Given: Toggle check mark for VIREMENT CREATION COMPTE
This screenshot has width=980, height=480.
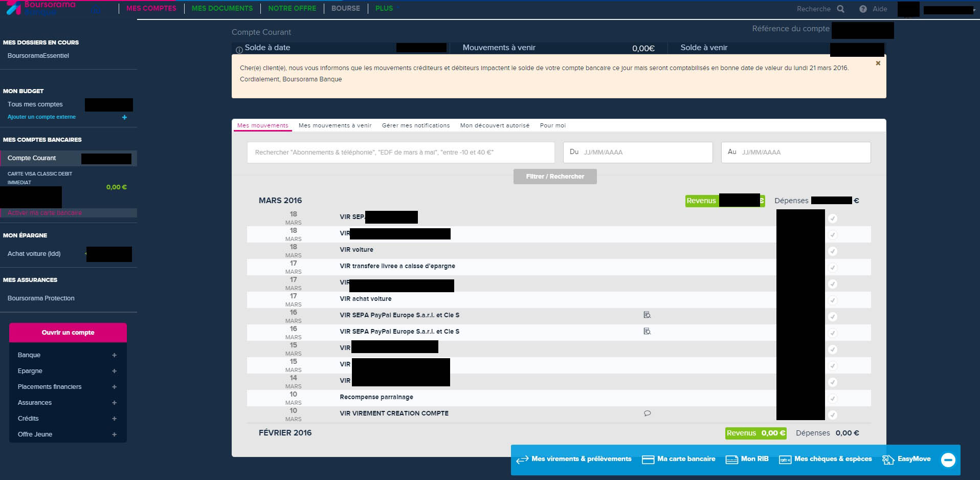Looking at the screenshot, I should pyautogui.click(x=833, y=415).
